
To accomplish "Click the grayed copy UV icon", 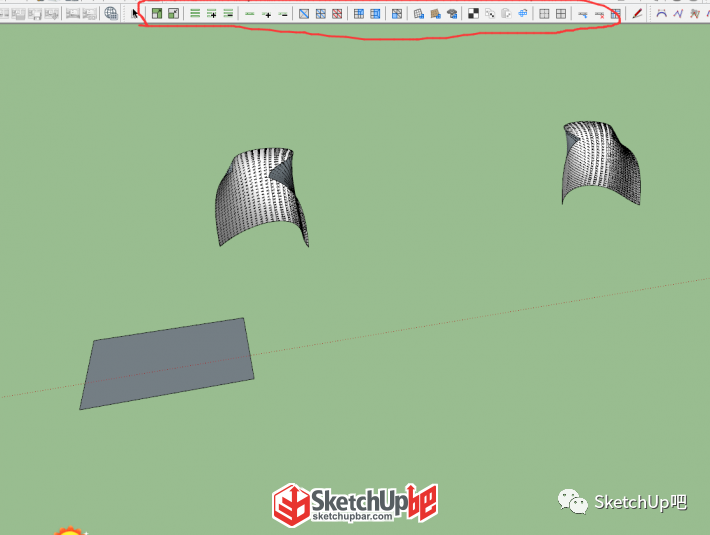I will pyautogui.click(x=490, y=14).
